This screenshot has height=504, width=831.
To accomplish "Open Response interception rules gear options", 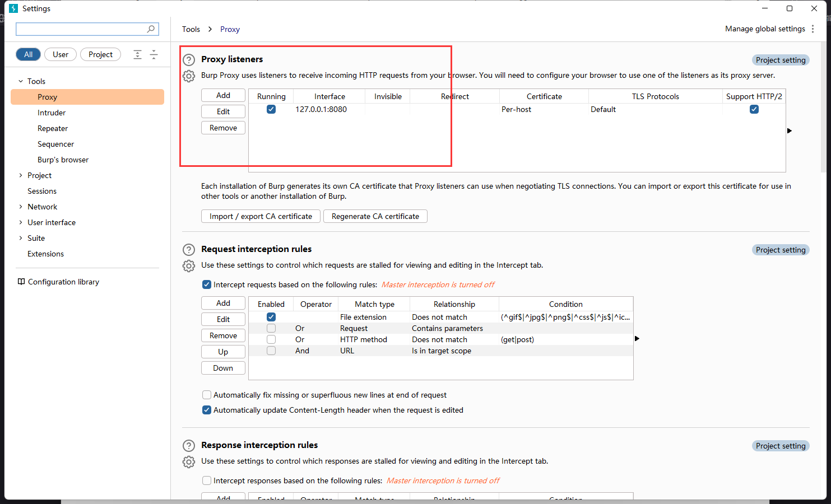I will click(x=189, y=462).
